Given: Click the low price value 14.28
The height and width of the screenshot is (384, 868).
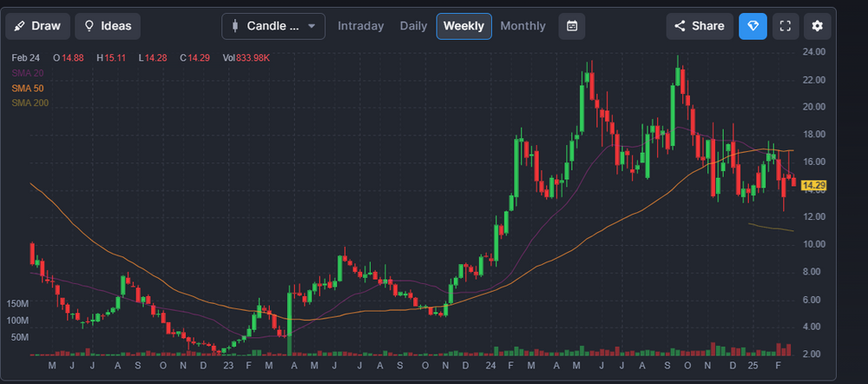Looking at the screenshot, I should [156, 57].
